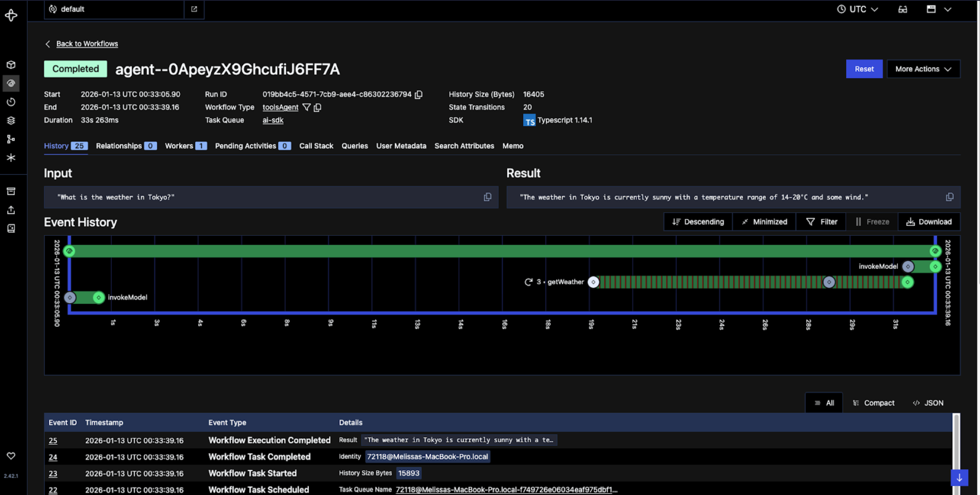
Task: Activate Freeze on the Event History timeline
Action: coord(872,222)
